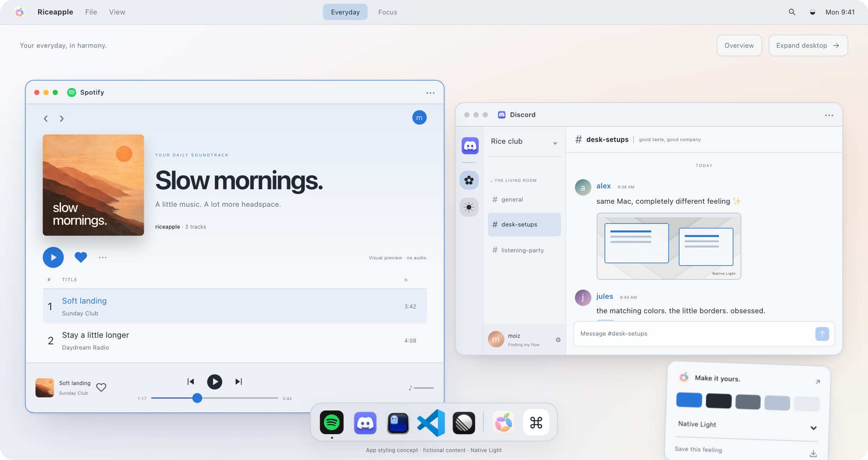This screenshot has height=460, width=868.
Task: Go back in Spotify navigation
Action: tap(46, 119)
